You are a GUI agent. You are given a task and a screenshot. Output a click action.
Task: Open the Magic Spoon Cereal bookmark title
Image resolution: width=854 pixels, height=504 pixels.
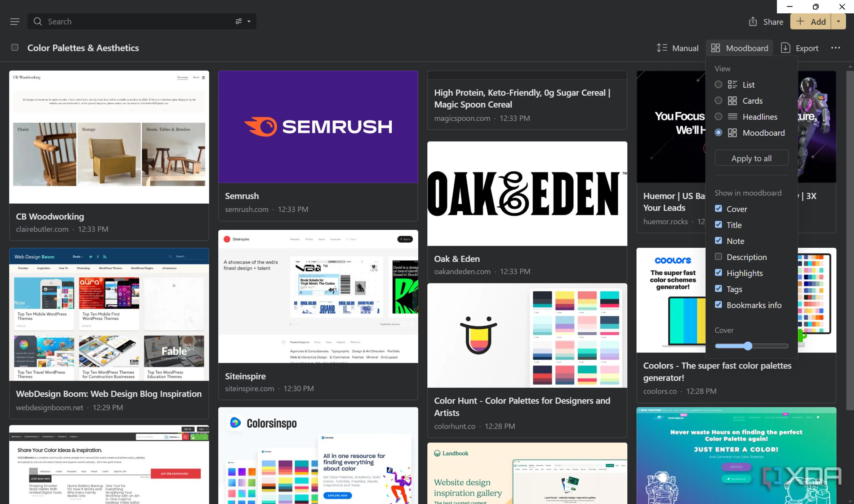point(522,99)
